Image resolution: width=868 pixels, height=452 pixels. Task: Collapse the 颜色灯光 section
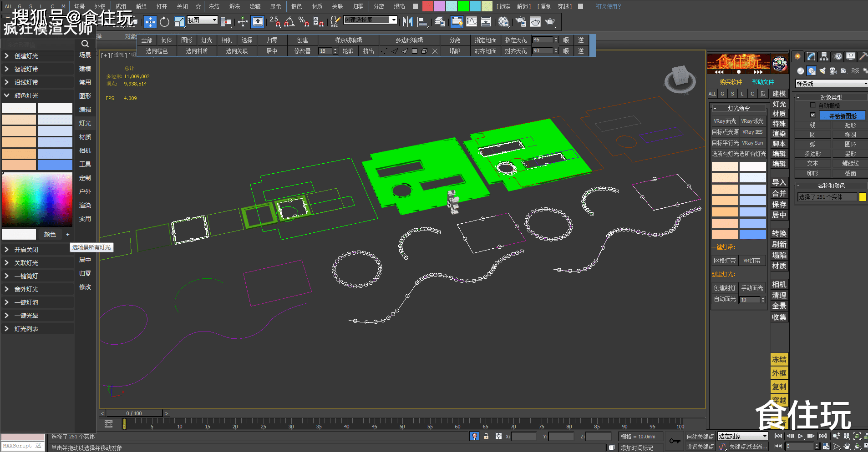click(37, 95)
